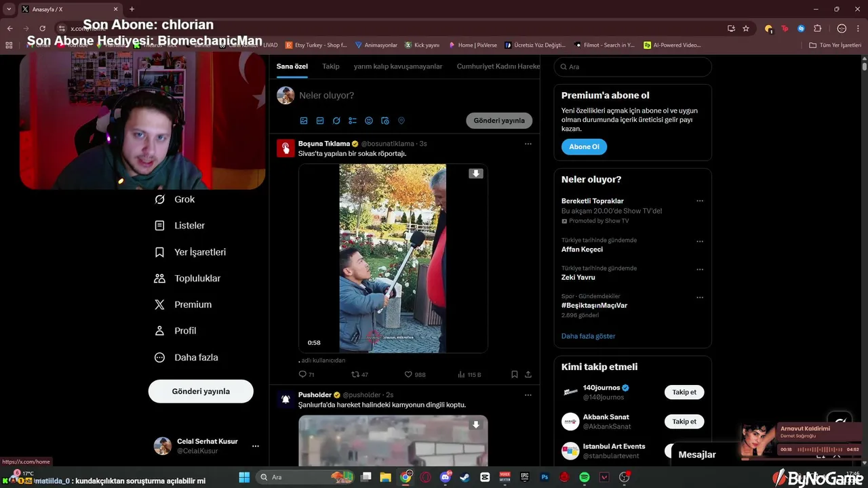Open more options on Pusholder post
The image size is (868, 488).
(x=528, y=394)
